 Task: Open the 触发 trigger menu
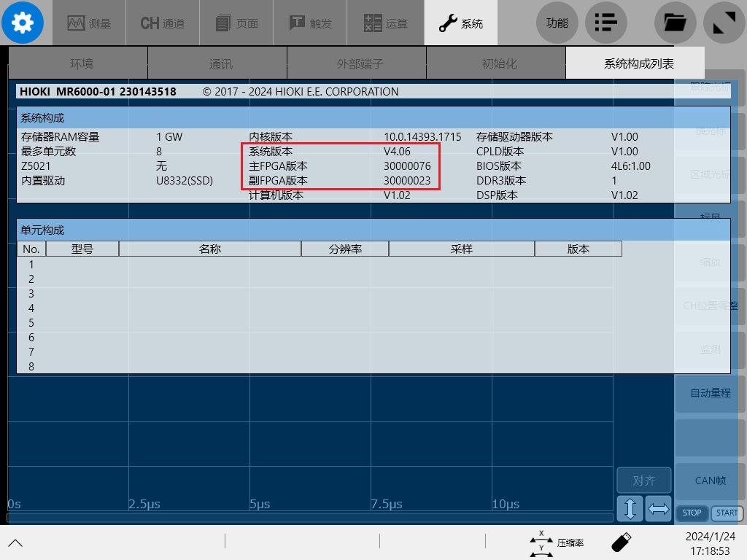coord(310,23)
